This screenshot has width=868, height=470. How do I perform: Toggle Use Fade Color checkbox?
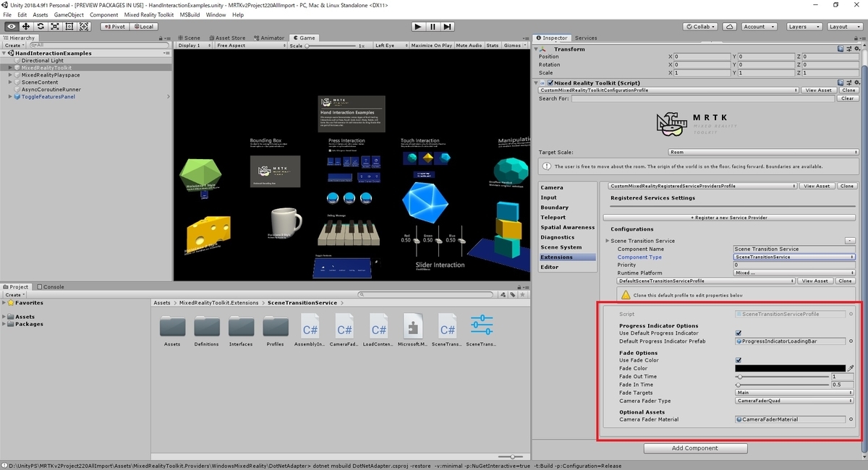(739, 360)
